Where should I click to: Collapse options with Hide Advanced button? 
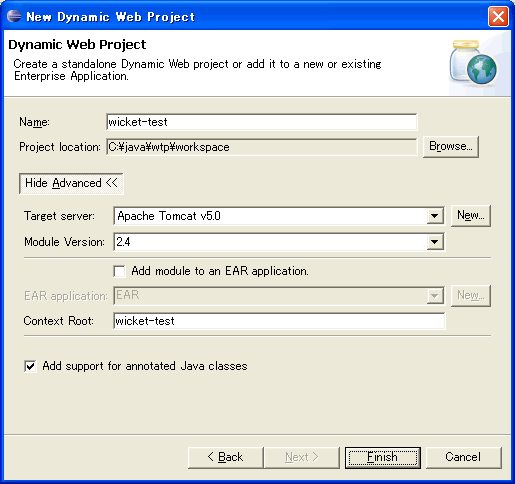[71, 183]
